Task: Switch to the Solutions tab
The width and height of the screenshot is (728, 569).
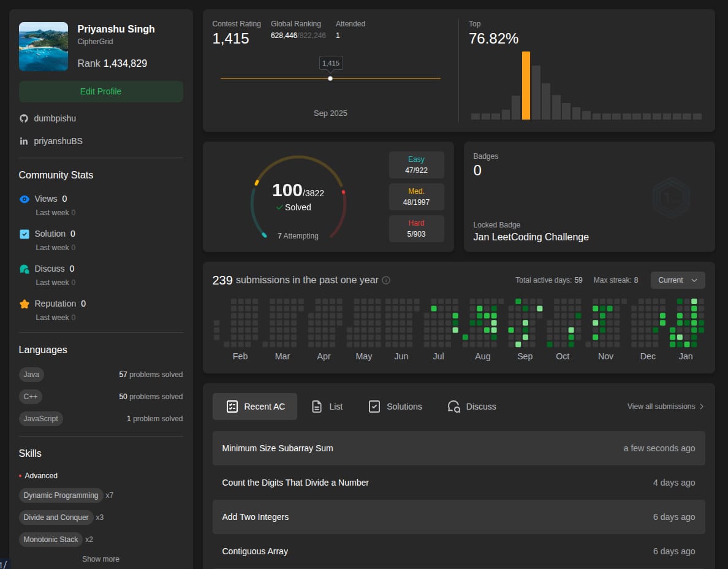Action: [x=395, y=407]
